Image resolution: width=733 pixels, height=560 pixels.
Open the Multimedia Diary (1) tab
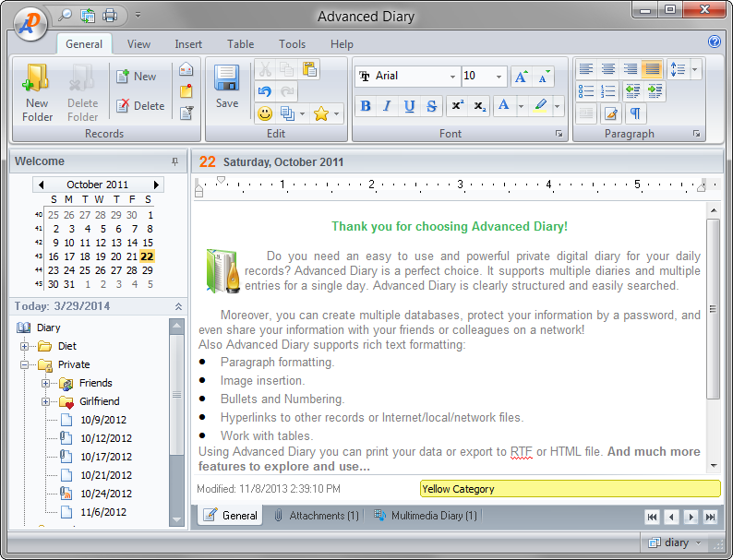coord(426,516)
